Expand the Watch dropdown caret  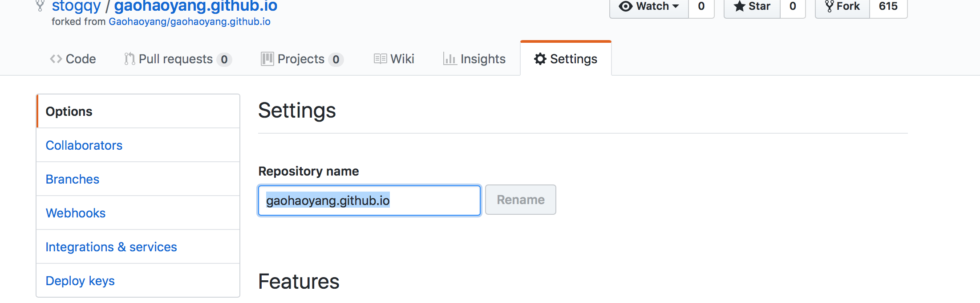pyautogui.click(x=676, y=6)
